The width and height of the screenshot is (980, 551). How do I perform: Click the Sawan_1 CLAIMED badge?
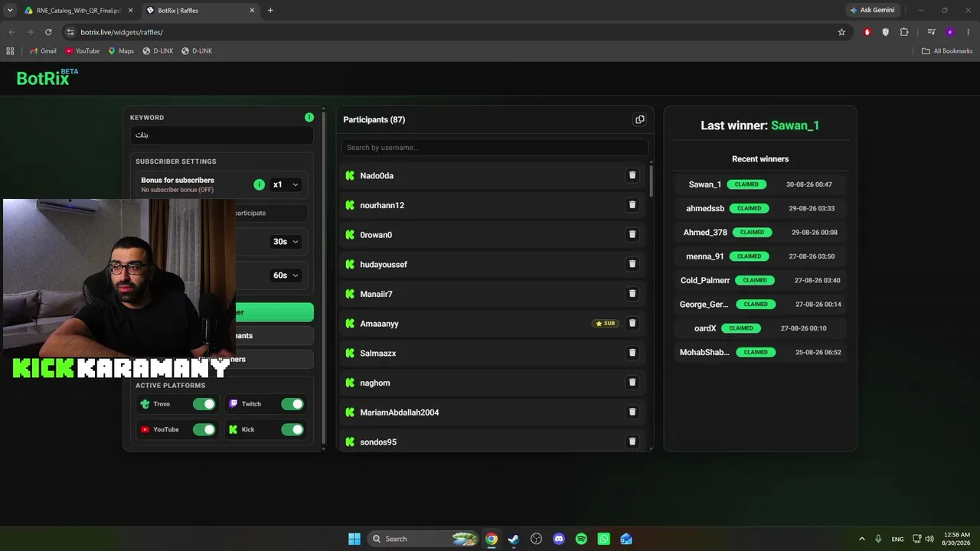(x=746, y=184)
